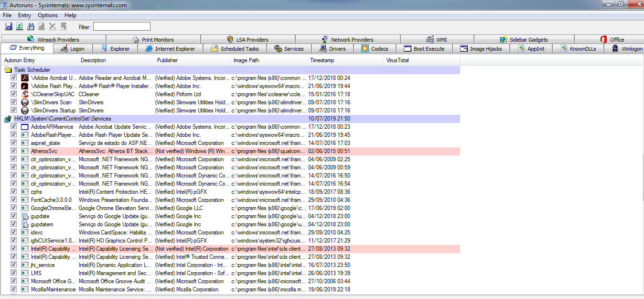Select the HKLM Services registry group row

click(62, 119)
